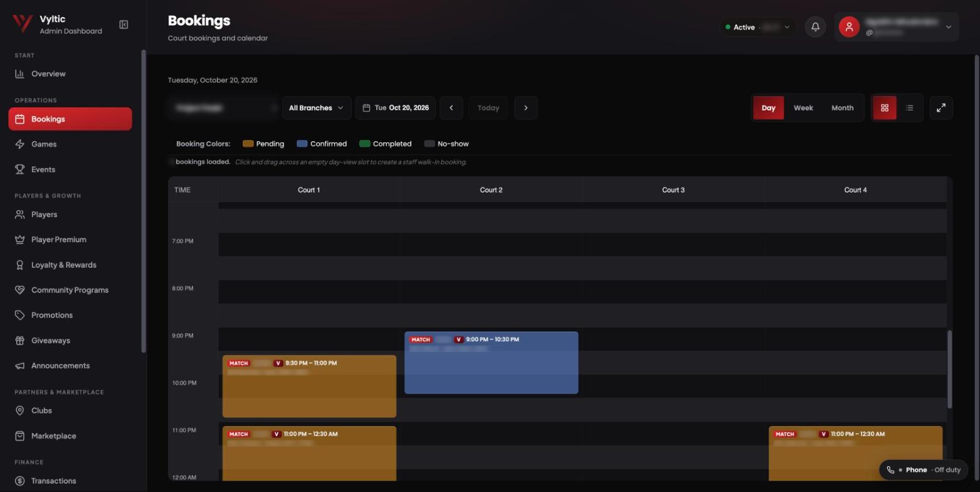Screen dimensions: 980x492
Task: Click the Phone Off duty status widget
Action: 924,469
